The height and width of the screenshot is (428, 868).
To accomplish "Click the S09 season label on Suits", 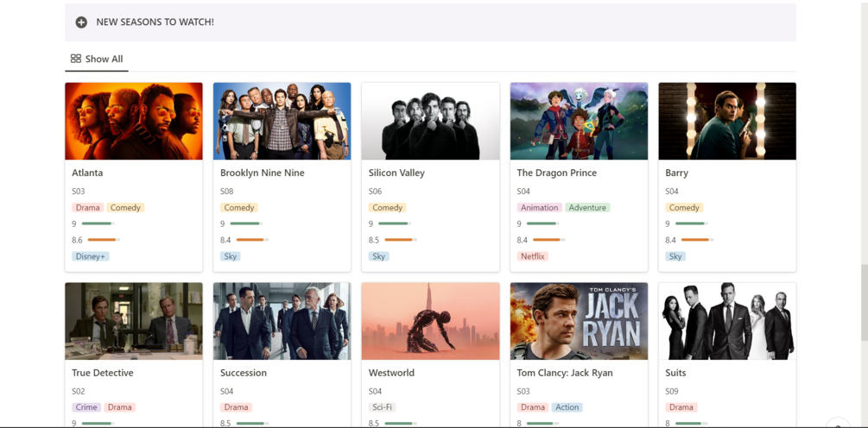I will pyautogui.click(x=671, y=392).
